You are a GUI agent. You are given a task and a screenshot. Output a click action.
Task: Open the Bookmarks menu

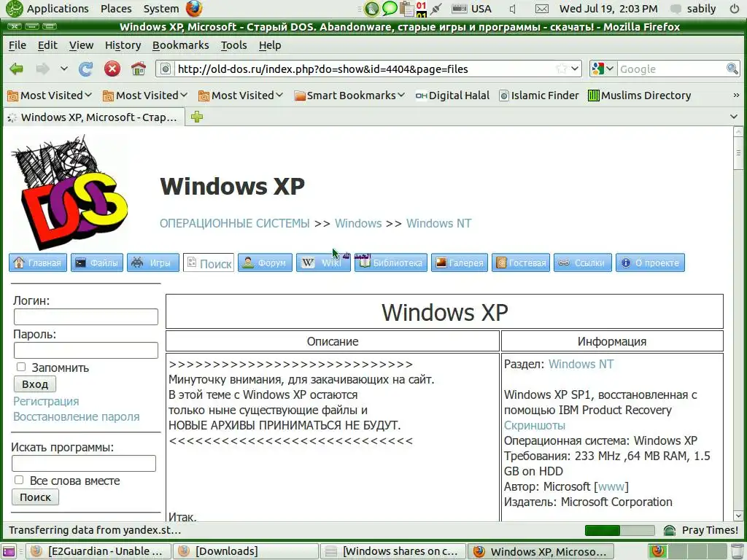[181, 45]
